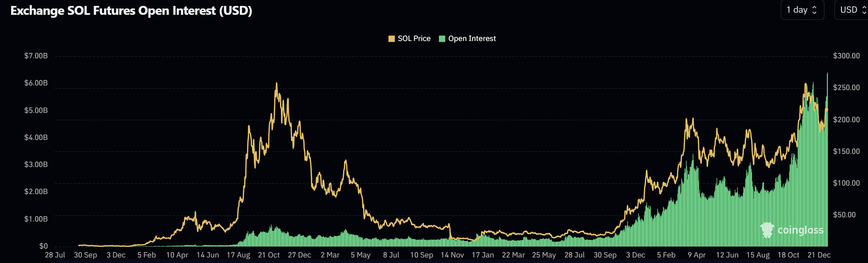Image resolution: width=868 pixels, height=263 pixels.
Task: Select the "21 Dec" date on x-axis
Action: coord(819,255)
